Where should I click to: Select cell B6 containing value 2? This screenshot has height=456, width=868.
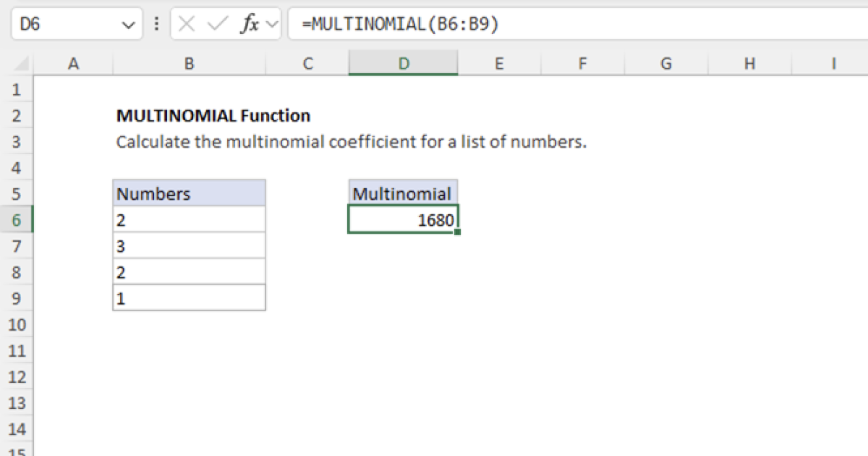189,219
